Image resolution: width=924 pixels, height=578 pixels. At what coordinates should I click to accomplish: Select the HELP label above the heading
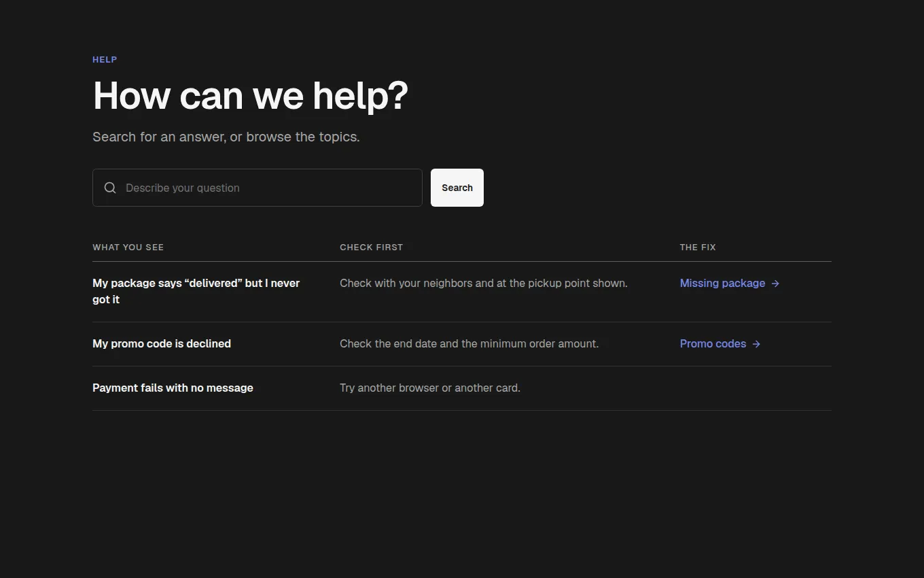pos(105,60)
